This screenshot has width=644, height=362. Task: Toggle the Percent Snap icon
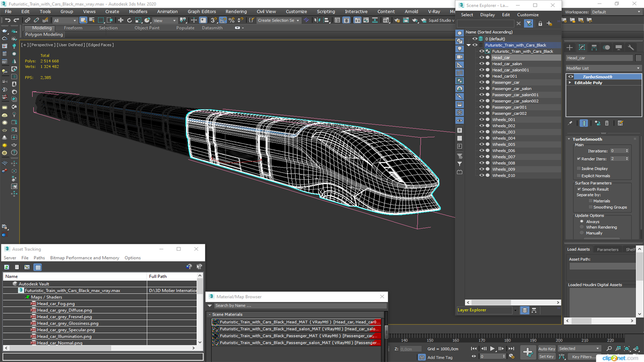[x=231, y=20]
